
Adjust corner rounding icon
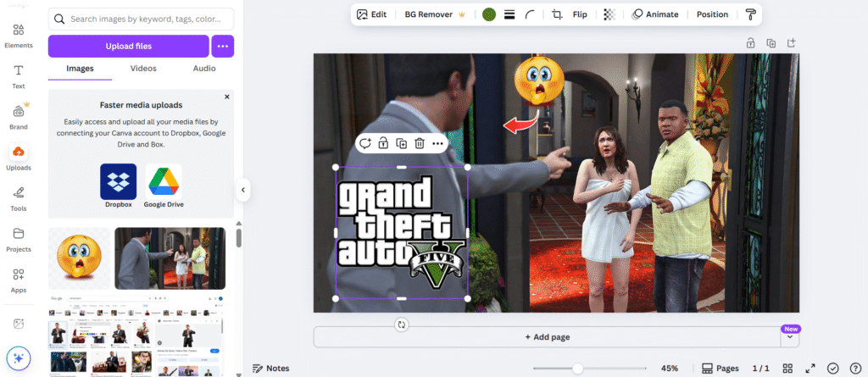[x=531, y=14]
